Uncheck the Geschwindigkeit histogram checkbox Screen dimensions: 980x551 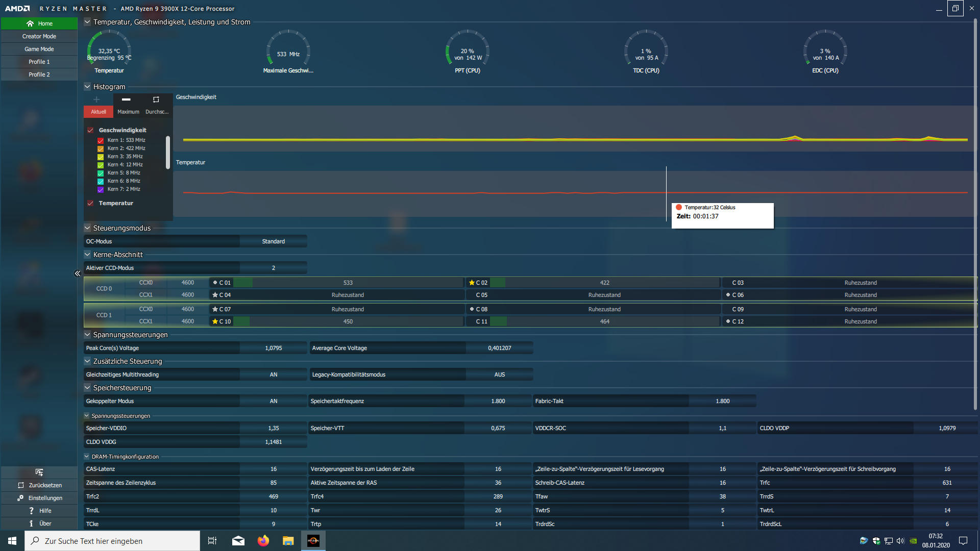click(x=90, y=130)
